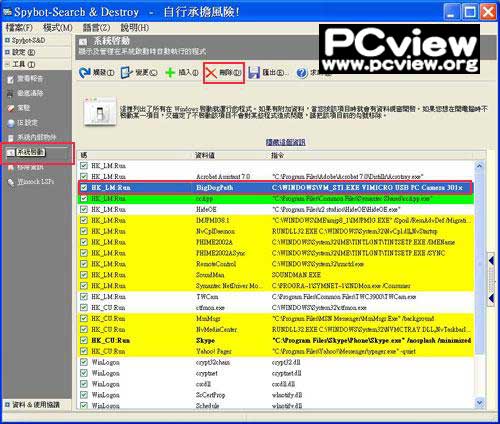Select the cscdll WinLogon row
Viewport: 500px width, 424px height.
(276, 384)
